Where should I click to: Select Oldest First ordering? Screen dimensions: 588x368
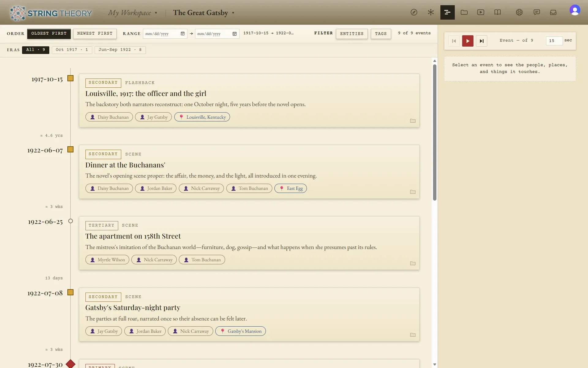pos(49,33)
